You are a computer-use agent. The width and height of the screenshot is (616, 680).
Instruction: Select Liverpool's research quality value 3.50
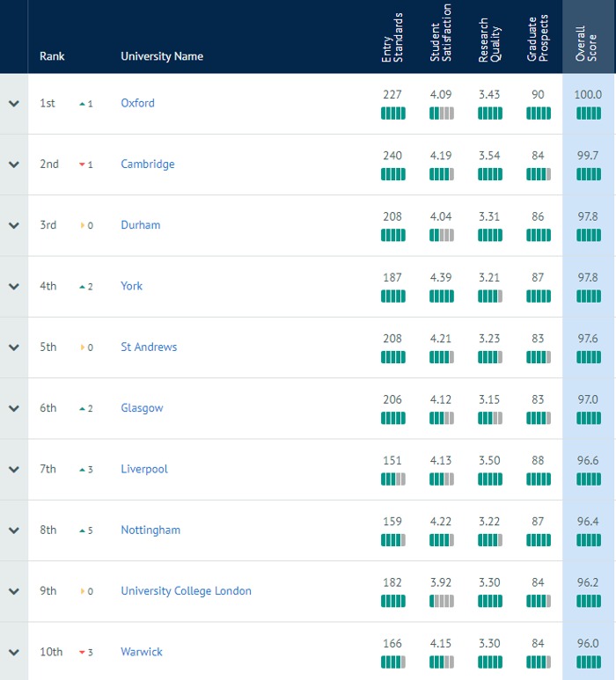[x=489, y=461]
